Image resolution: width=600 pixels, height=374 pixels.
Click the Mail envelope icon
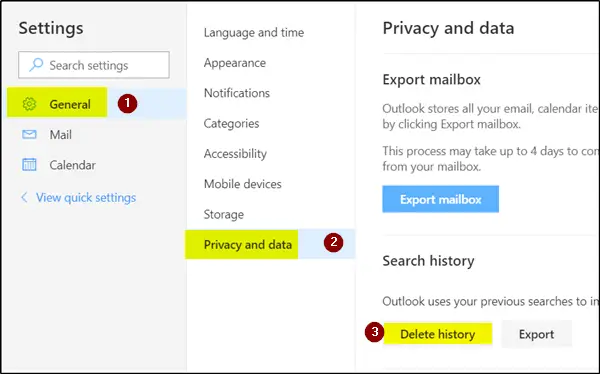coord(29,134)
